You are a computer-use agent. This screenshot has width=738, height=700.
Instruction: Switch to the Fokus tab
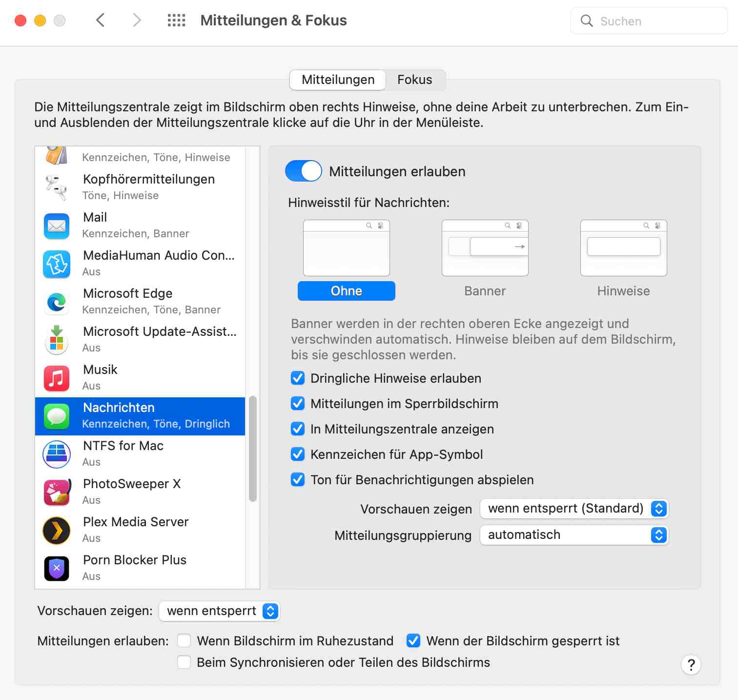415,80
